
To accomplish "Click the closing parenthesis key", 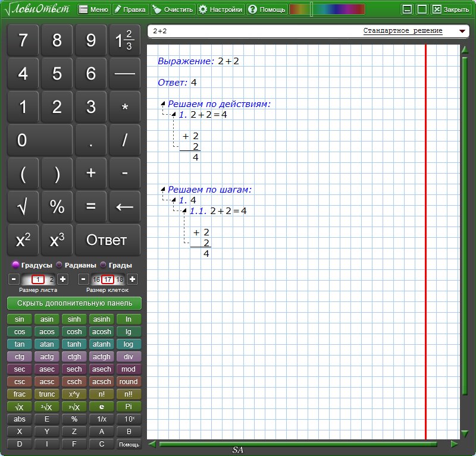I will tap(57, 174).
